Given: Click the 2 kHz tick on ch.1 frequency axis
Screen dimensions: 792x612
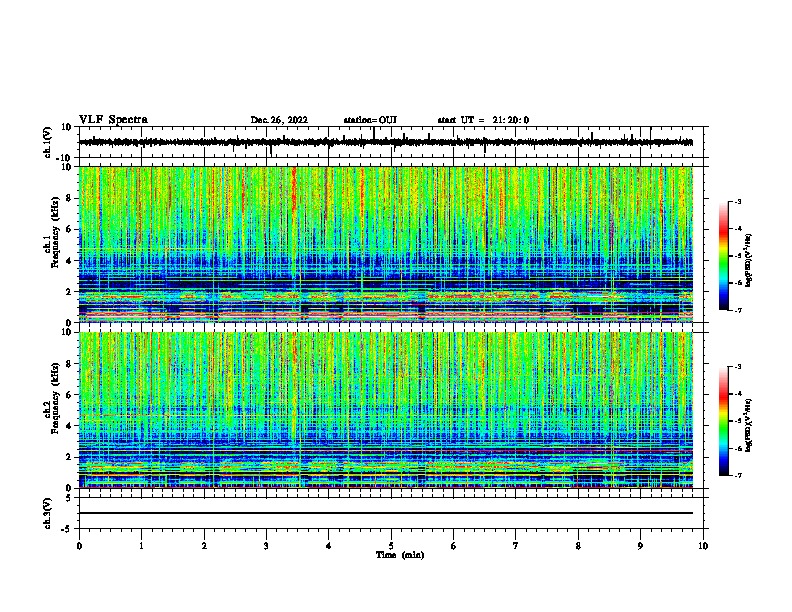Looking at the screenshot, I should (69, 291).
